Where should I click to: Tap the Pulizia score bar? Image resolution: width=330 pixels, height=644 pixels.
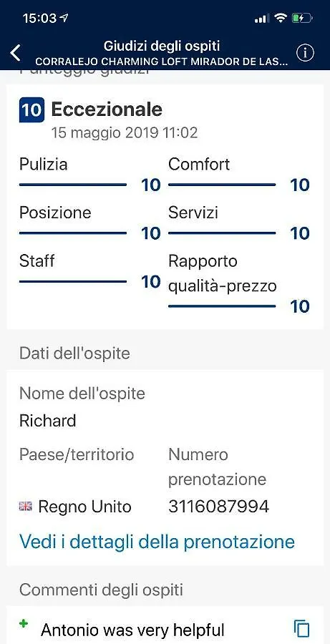(x=73, y=185)
